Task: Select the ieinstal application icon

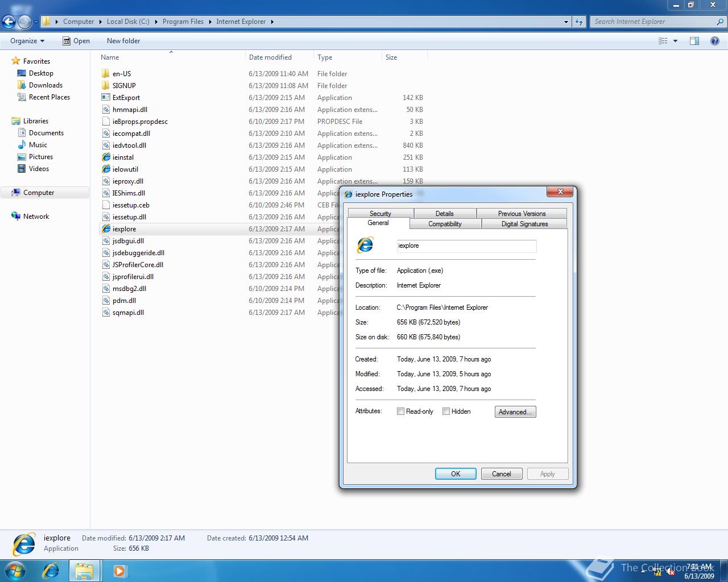Action: (x=106, y=157)
